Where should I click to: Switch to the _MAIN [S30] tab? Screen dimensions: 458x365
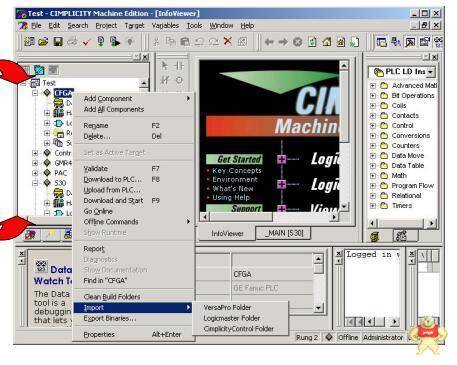coord(284,233)
